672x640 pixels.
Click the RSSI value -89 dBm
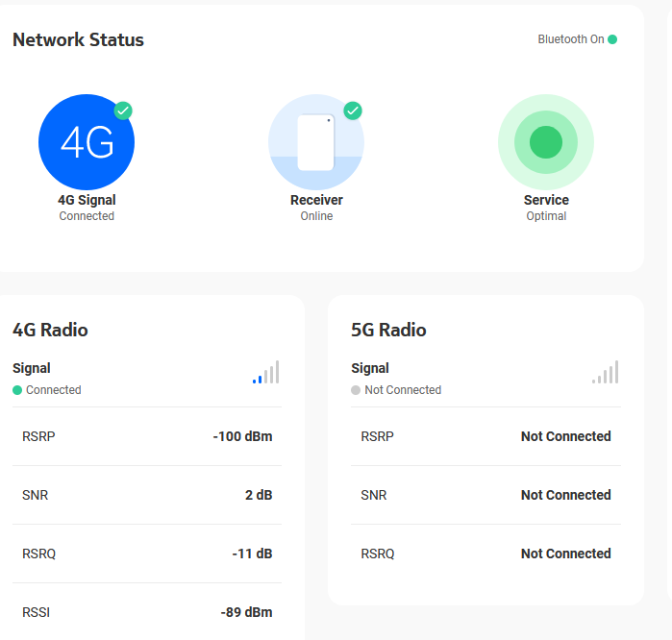coord(246,612)
